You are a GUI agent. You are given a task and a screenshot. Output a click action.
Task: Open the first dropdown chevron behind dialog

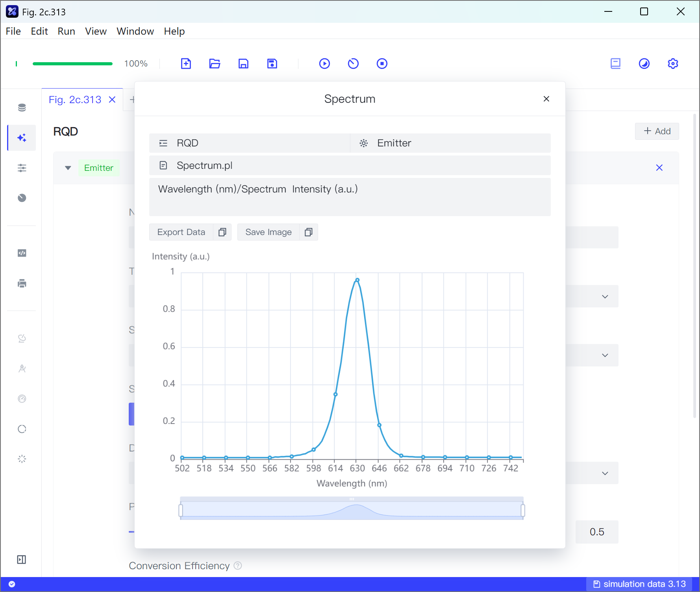click(x=605, y=296)
